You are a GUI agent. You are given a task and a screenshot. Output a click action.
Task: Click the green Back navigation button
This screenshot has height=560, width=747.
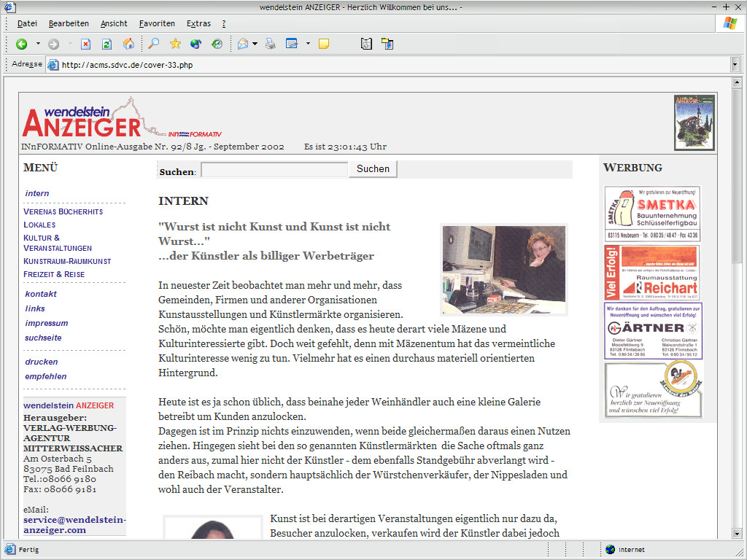tap(22, 44)
